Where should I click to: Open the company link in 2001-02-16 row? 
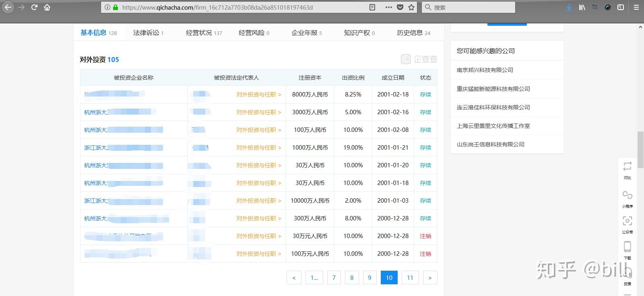pos(120,112)
